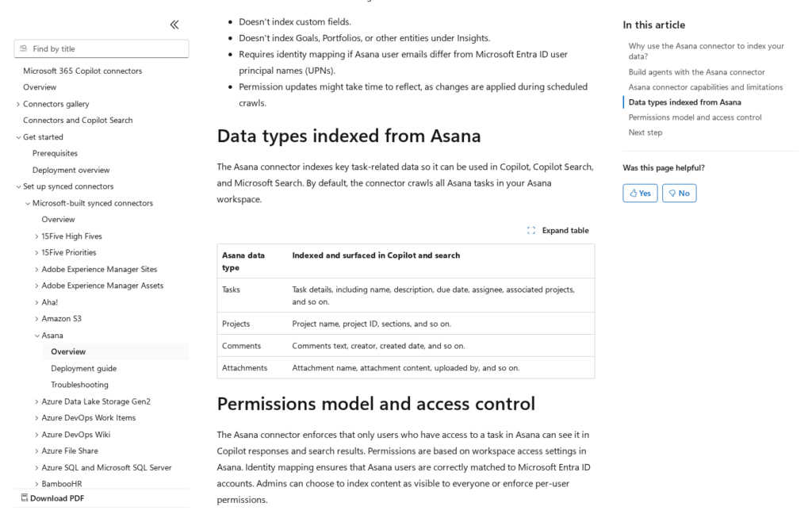Click the thumbs-down icon on No
Screen dimensions: 812x522
point(672,193)
